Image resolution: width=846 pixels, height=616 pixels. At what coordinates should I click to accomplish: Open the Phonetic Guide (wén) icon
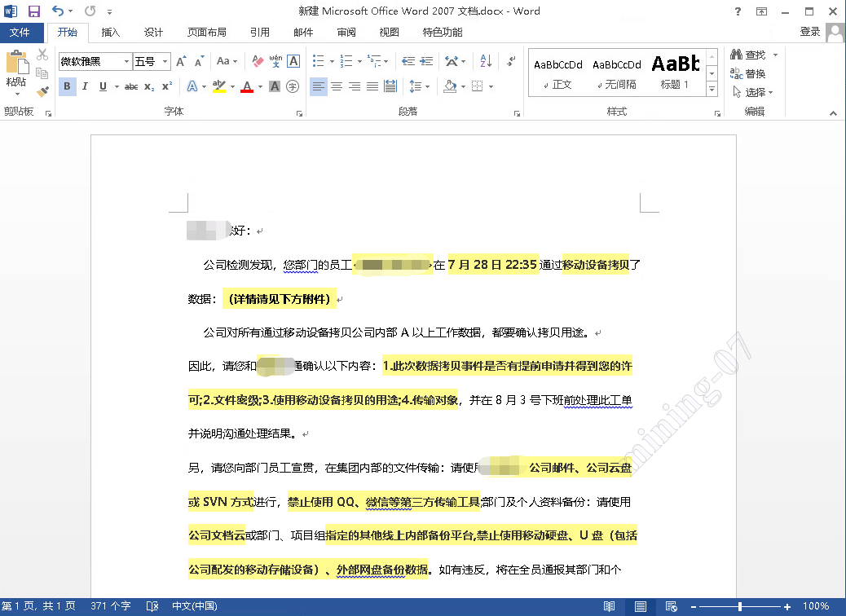click(276, 59)
